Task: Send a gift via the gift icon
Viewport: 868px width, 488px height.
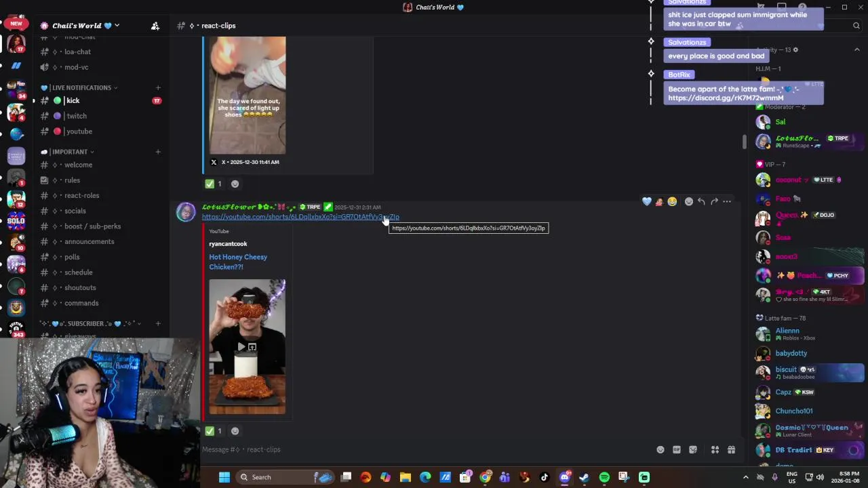Action: click(731, 449)
